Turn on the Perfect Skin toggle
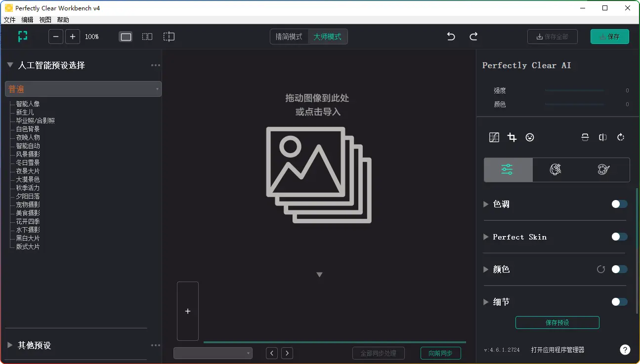640x364 pixels. pos(619,237)
